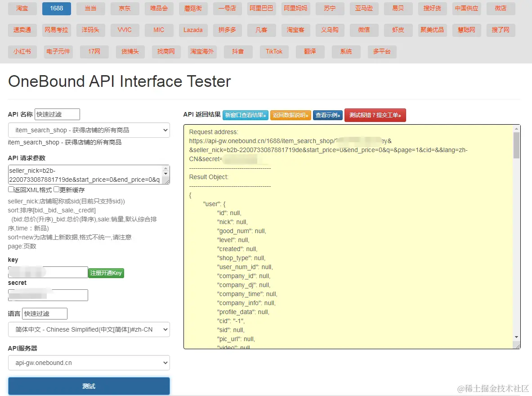Expand the item_search_shop API dropdown
The height and width of the screenshot is (396, 532).
click(89, 130)
